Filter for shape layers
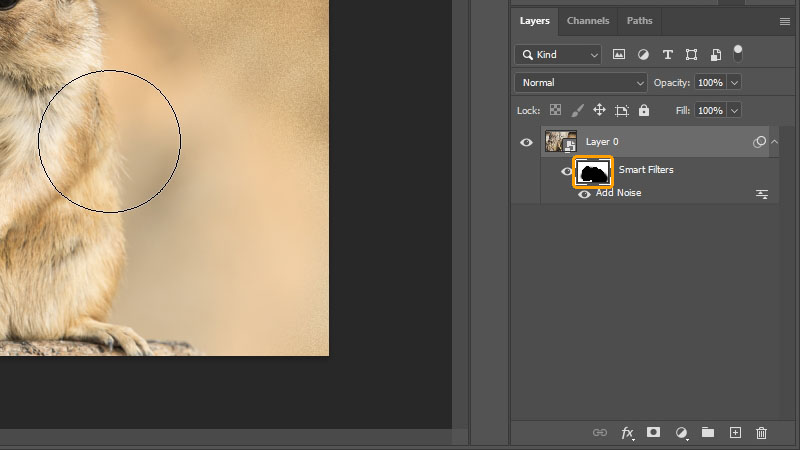Image resolution: width=800 pixels, height=450 pixels. coord(691,55)
